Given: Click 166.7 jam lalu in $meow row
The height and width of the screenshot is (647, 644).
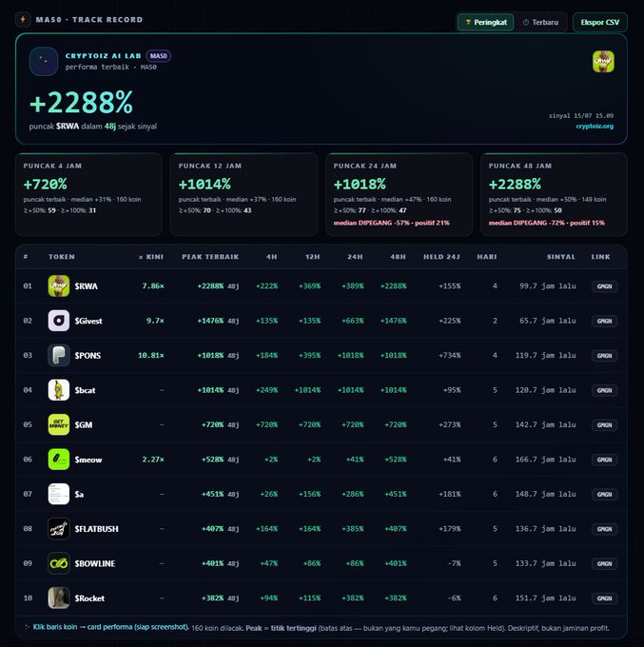Looking at the screenshot, I should tap(545, 460).
